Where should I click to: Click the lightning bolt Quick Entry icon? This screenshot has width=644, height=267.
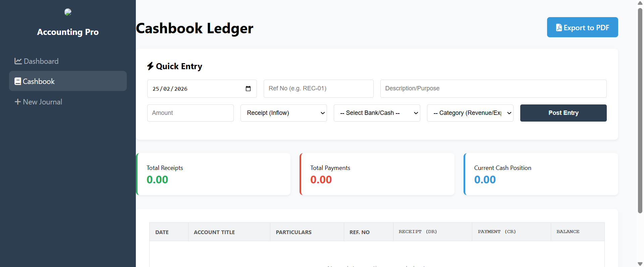click(150, 66)
